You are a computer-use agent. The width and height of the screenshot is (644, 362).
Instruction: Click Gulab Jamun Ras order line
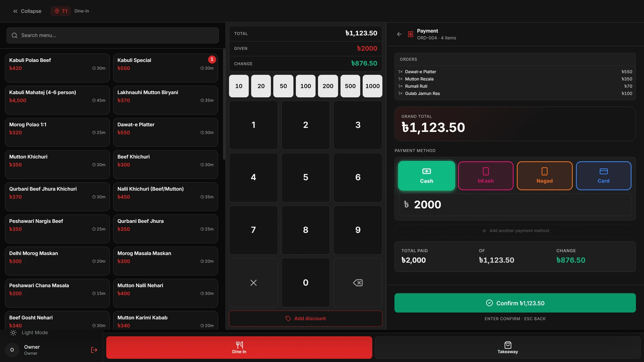(515, 94)
